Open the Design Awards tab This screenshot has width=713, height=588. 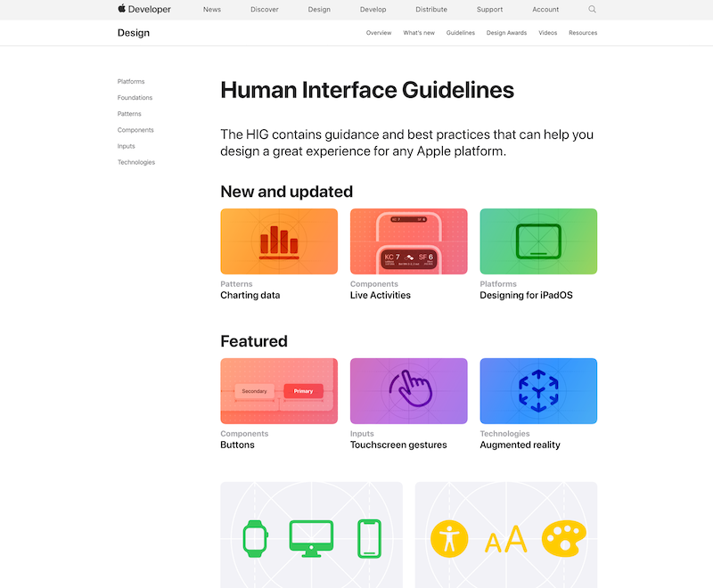[x=506, y=33]
